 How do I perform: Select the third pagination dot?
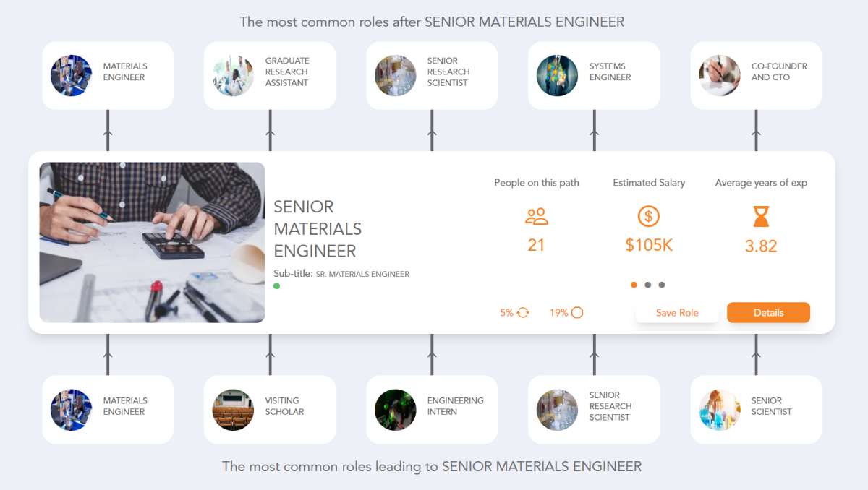coord(662,285)
